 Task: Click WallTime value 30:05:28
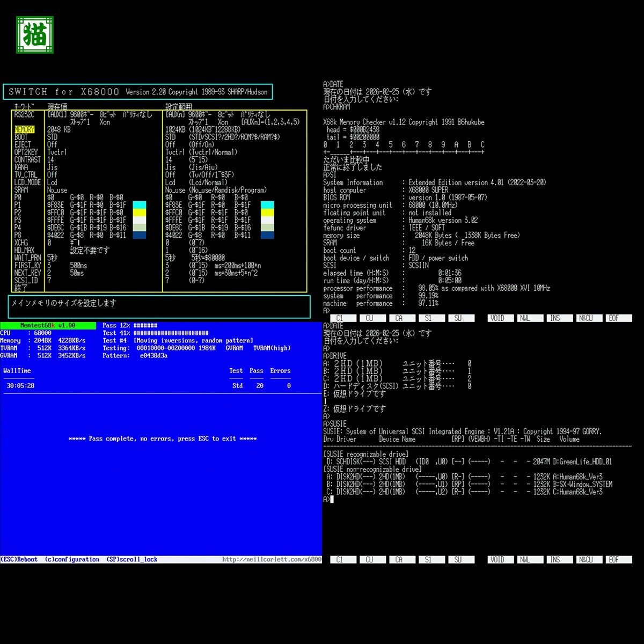tap(20, 385)
